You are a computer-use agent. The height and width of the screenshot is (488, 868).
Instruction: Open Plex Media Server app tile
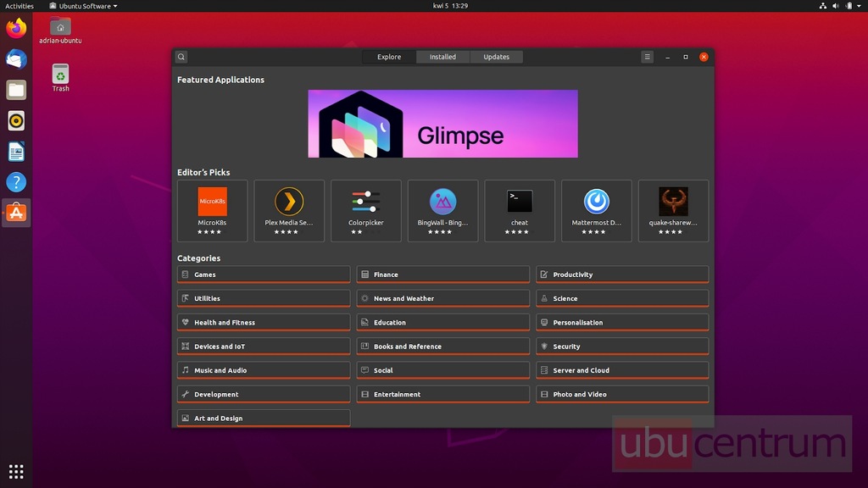click(x=289, y=211)
